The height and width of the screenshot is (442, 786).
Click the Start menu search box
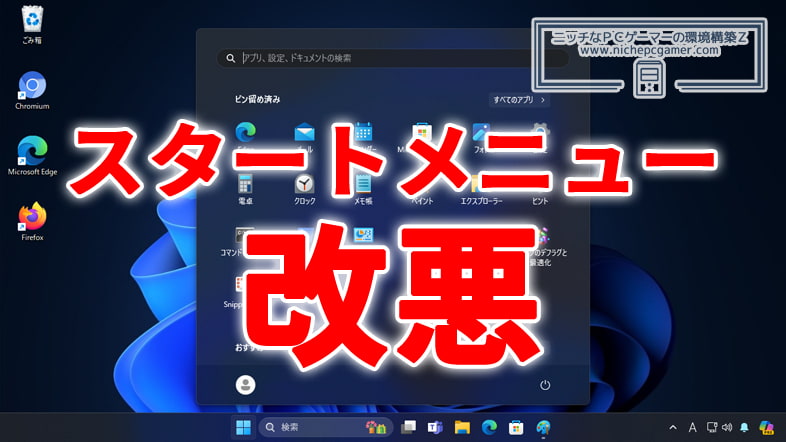coord(392,59)
